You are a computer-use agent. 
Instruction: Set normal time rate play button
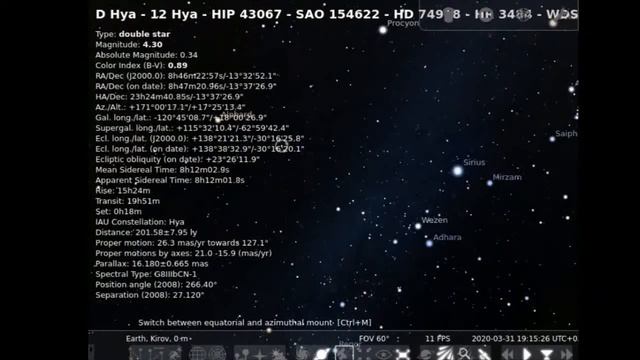coord(527,354)
